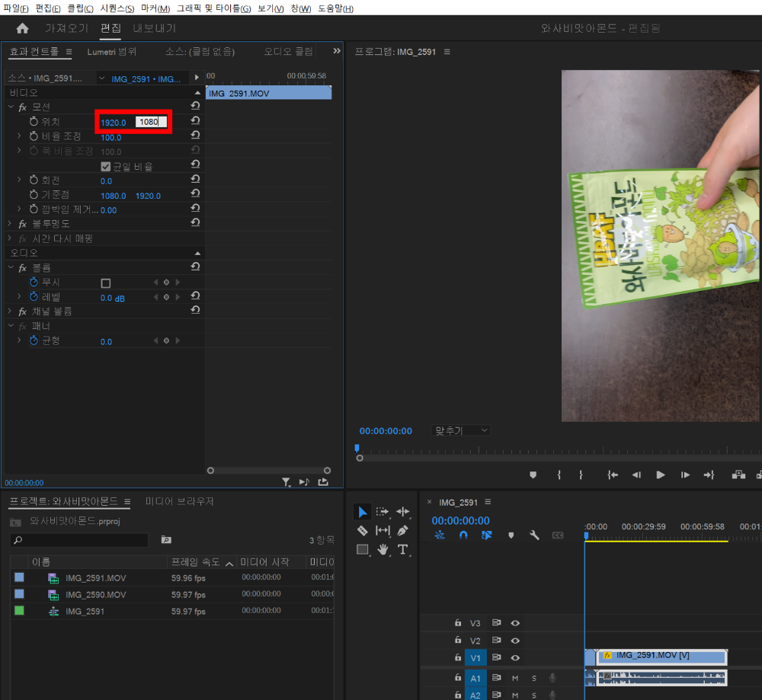The image size is (762, 700).
Task: Open the 파일(F) menu
Action: [15, 8]
